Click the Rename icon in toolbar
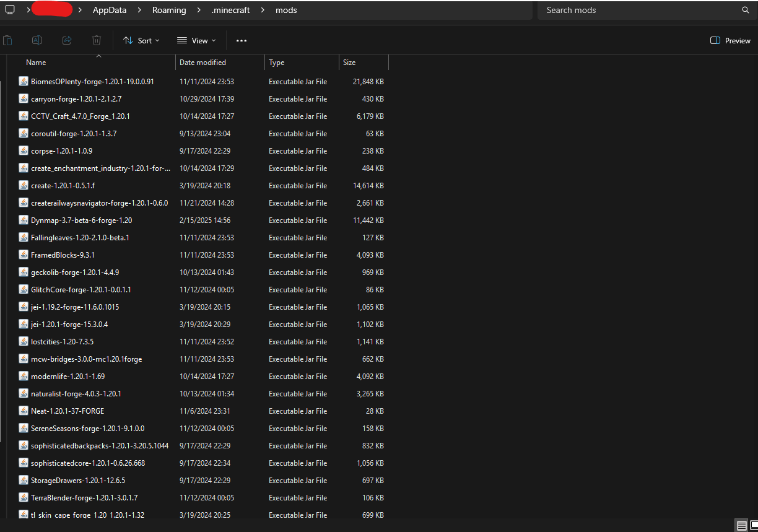Image resolution: width=758 pixels, height=532 pixels. [x=37, y=40]
